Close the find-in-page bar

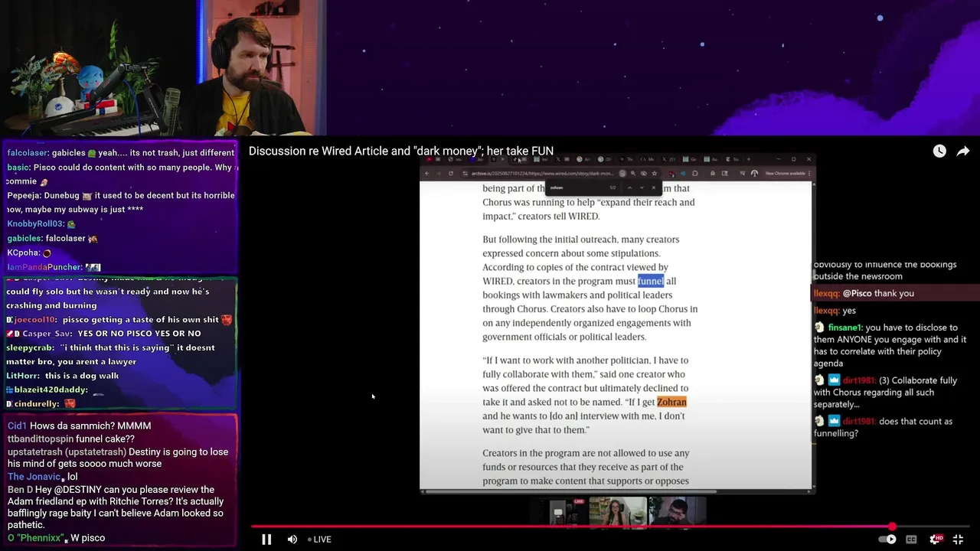click(x=653, y=187)
